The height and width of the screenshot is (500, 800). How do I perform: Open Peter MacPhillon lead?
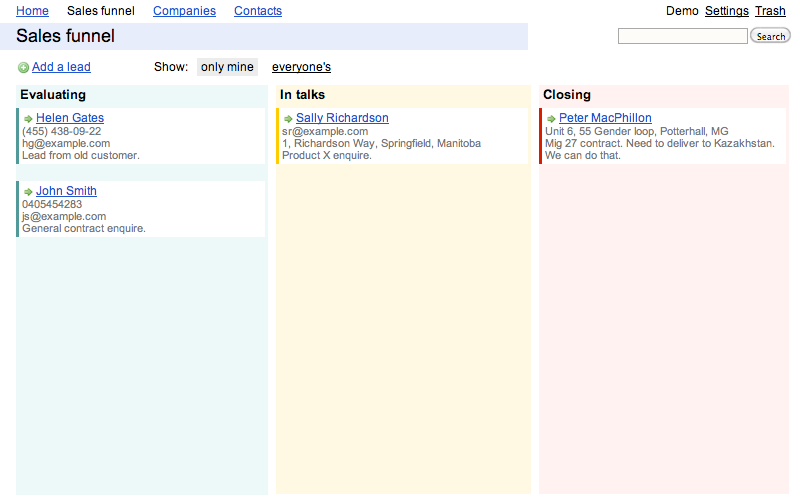[605, 118]
